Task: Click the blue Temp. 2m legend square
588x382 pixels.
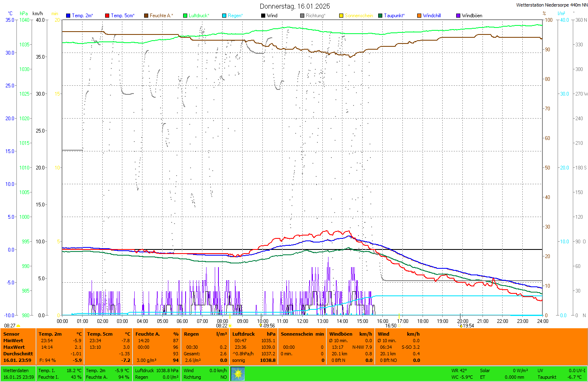Action: coord(68,16)
